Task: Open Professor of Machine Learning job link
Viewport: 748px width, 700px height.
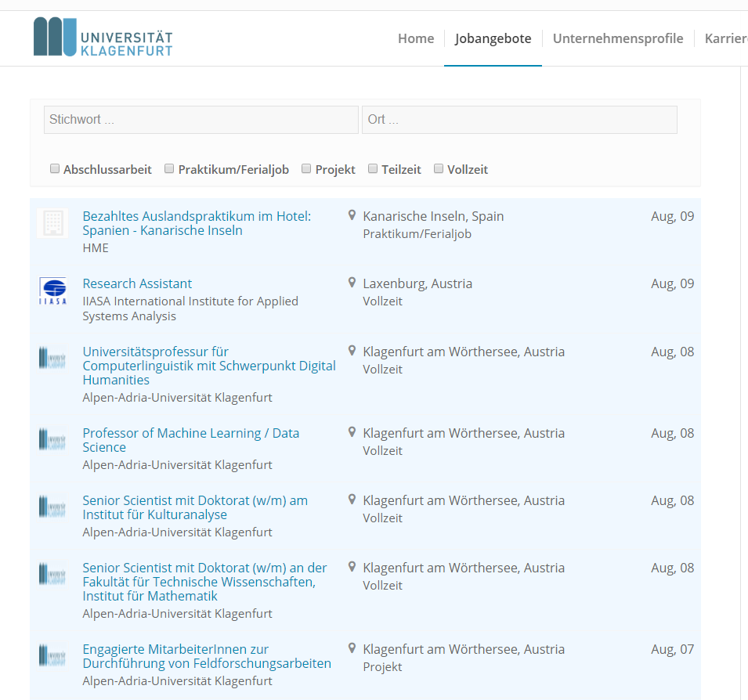Action: [191, 440]
